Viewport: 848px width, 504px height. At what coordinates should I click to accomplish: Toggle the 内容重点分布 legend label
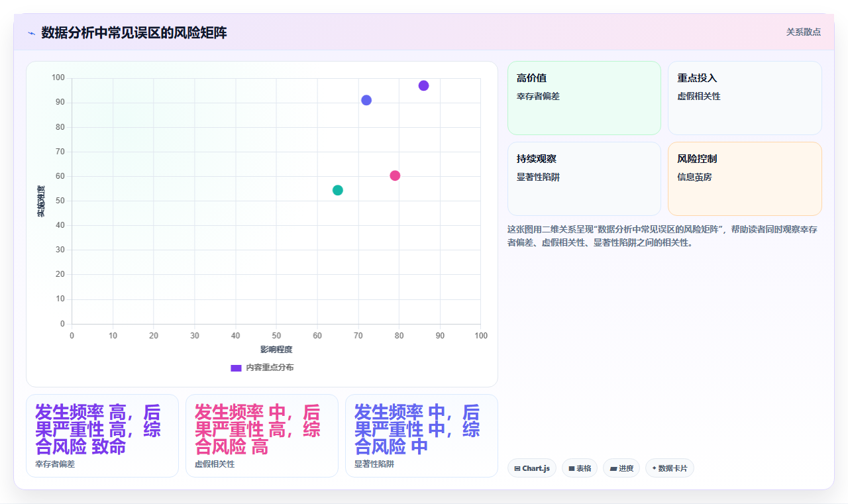click(270, 368)
